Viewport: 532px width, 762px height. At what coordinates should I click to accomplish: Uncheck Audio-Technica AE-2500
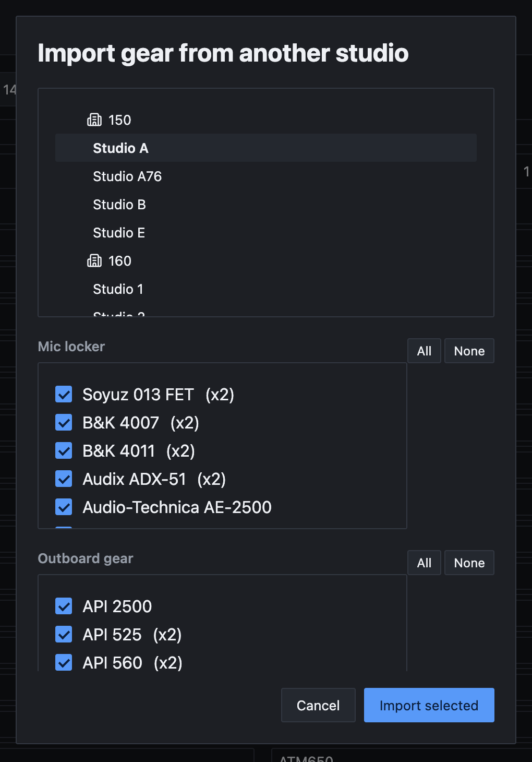tap(64, 507)
